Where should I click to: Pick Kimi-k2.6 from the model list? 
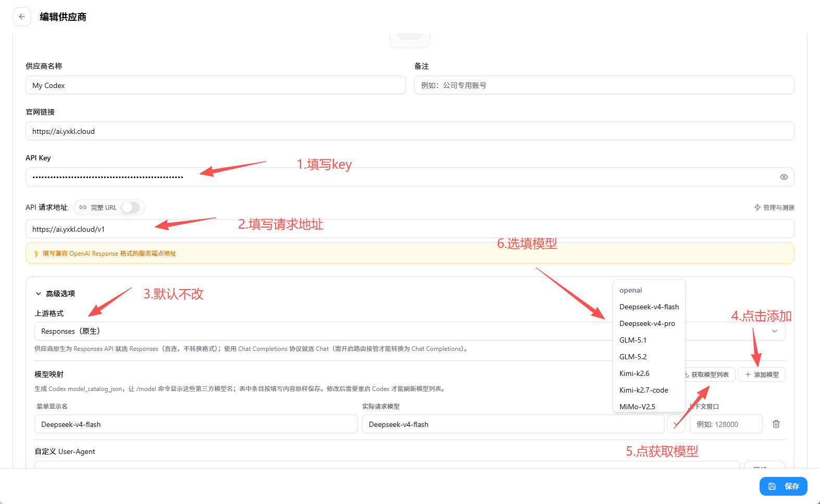coord(649,373)
